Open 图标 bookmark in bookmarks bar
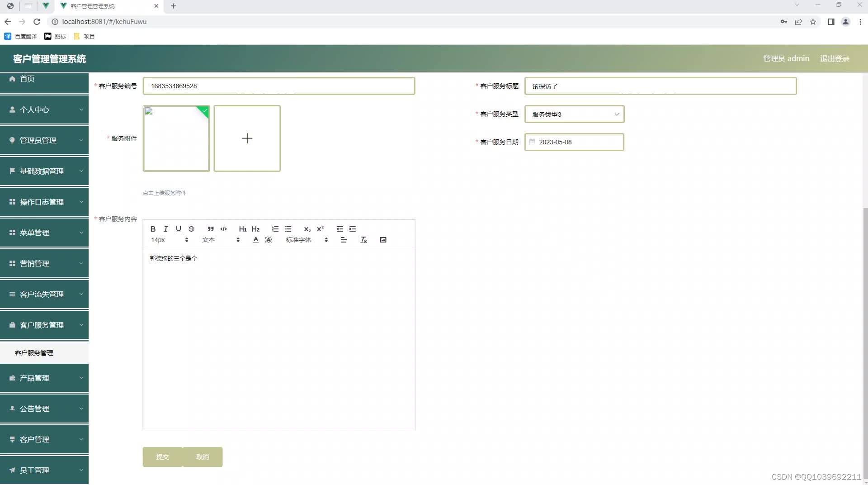Image resolution: width=868 pixels, height=485 pixels. [x=55, y=36]
